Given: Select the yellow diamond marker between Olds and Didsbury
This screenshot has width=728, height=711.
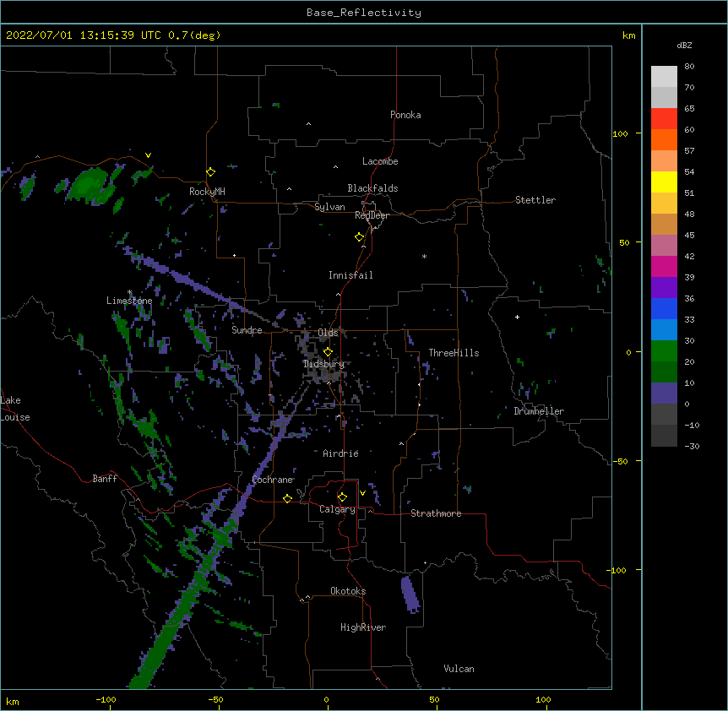Looking at the screenshot, I should 328,351.
